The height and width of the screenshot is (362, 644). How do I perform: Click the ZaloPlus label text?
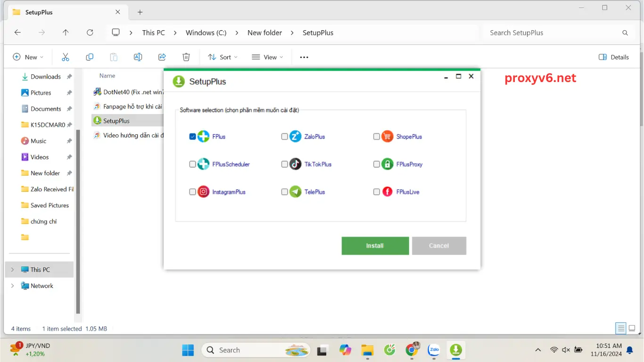point(314,137)
